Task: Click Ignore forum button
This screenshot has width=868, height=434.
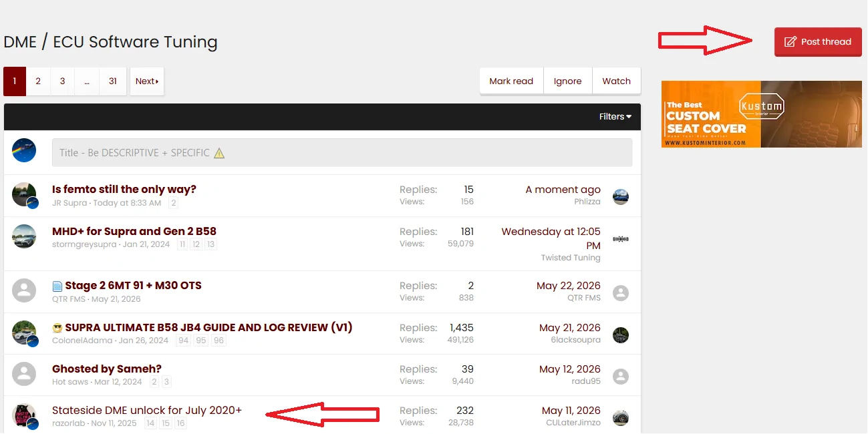Action: pyautogui.click(x=568, y=81)
